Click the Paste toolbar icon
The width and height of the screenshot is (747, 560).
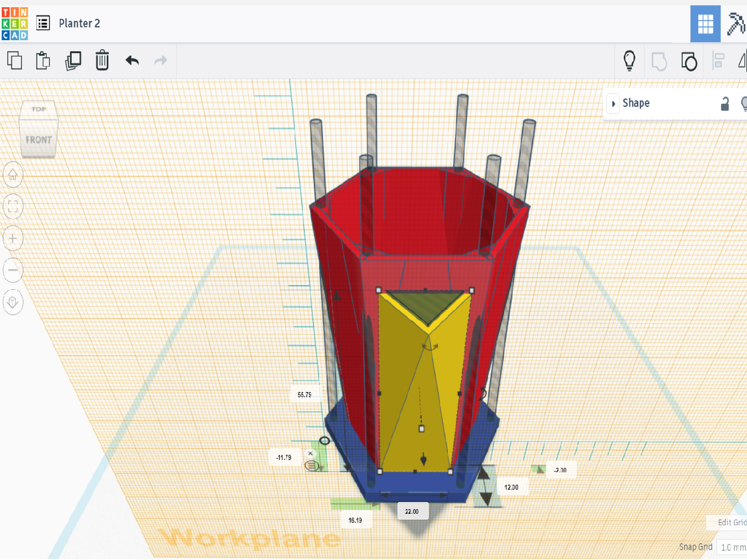coord(43,61)
